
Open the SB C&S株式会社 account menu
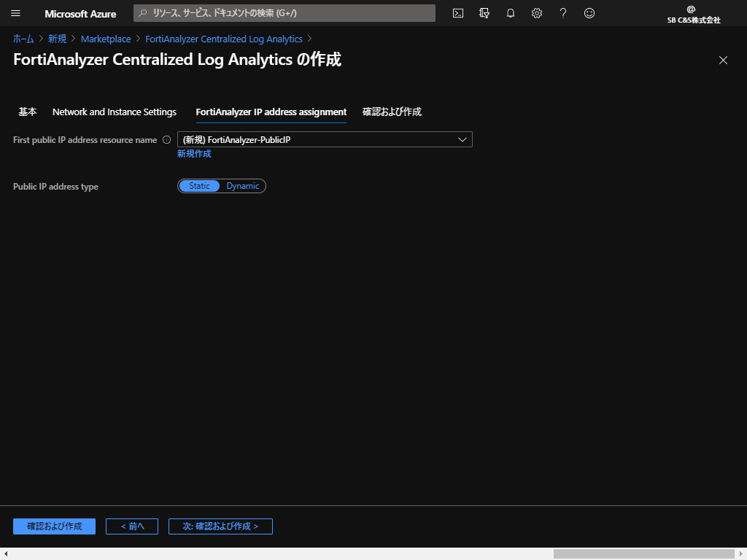click(x=693, y=15)
